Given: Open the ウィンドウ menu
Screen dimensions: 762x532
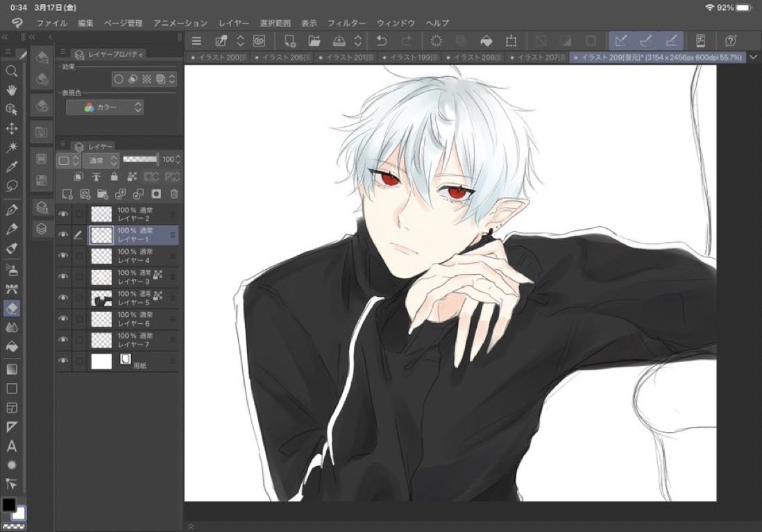Looking at the screenshot, I should point(396,23).
